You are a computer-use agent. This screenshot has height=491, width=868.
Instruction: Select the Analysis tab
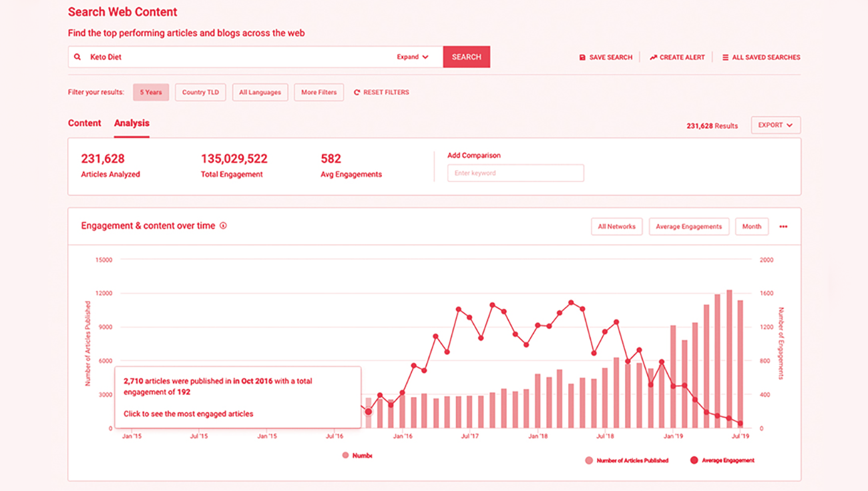click(132, 123)
